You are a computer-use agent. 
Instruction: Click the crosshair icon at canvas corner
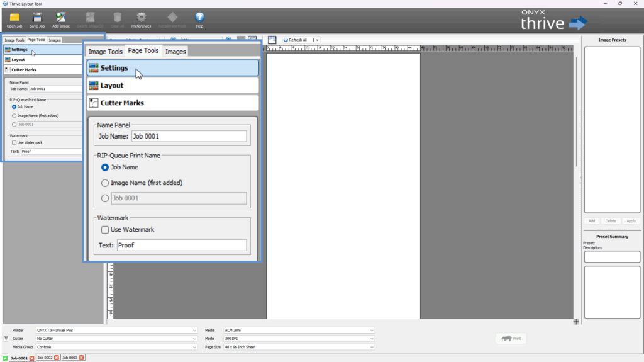[x=575, y=322]
